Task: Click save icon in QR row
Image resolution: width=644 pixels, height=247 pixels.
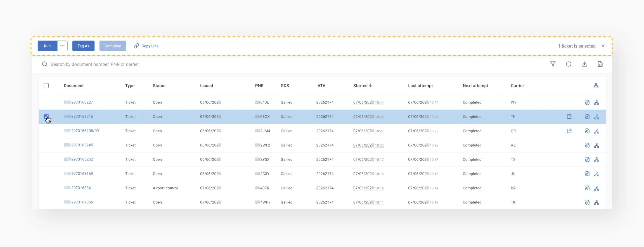Action: click(x=569, y=131)
